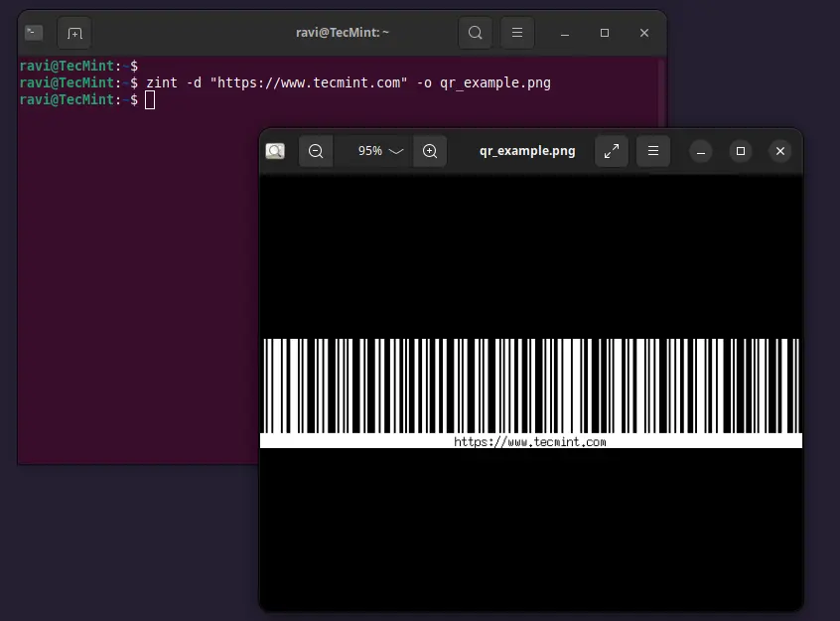Screen dimensions: 840x621
Task: Maximize the qr_example.png viewer window
Action: pos(741,152)
